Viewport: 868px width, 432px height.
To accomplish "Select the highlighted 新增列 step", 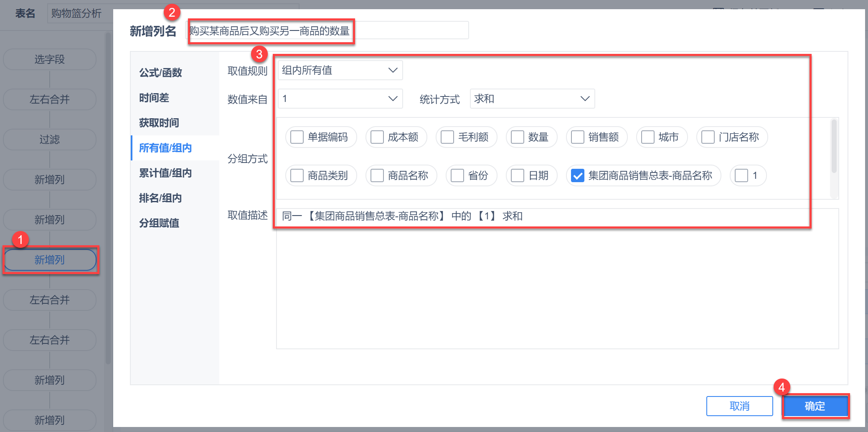I will [50, 260].
